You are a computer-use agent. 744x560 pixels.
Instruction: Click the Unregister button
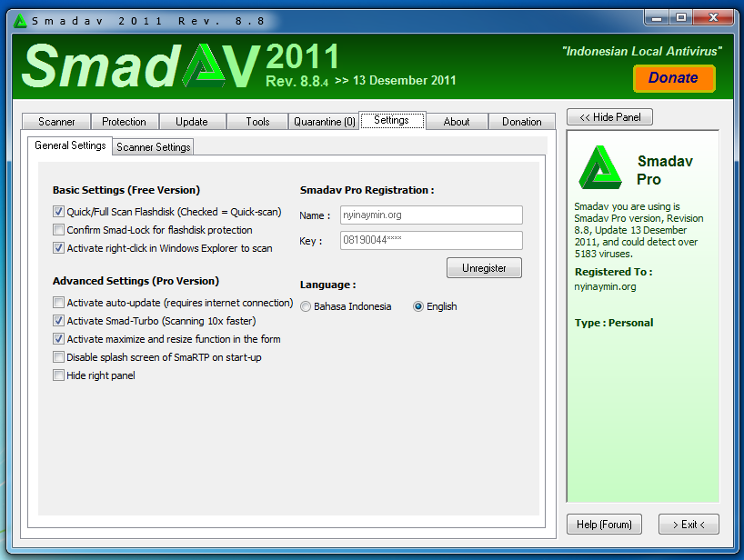point(483,267)
